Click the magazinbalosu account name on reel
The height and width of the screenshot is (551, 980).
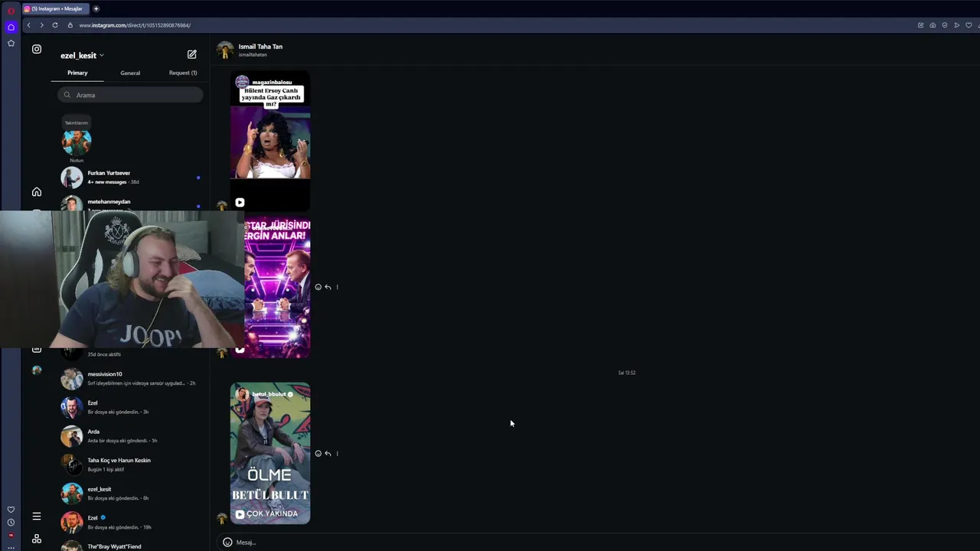(271, 82)
